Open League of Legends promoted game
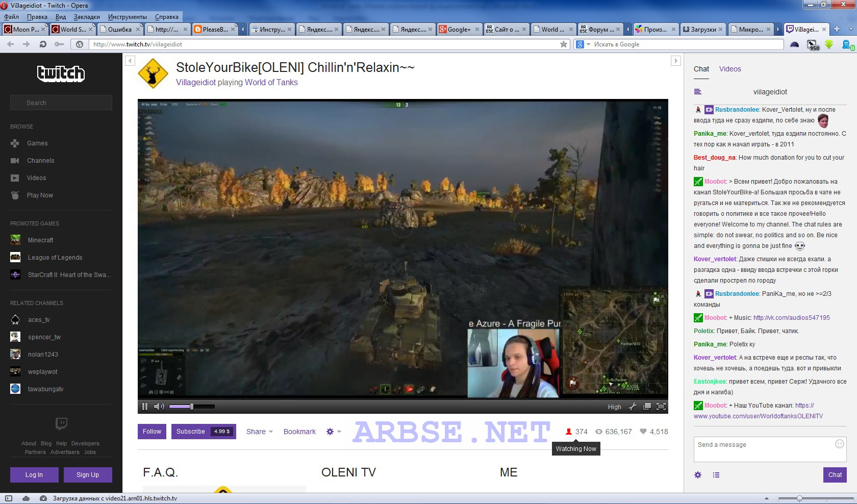 click(55, 258)
